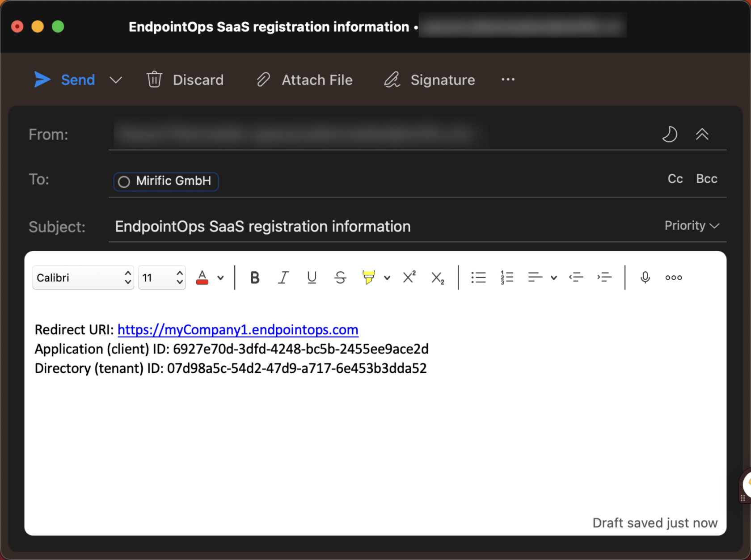Toggle dark mode moon icon
751x560 pixels.
click(669, 134)
